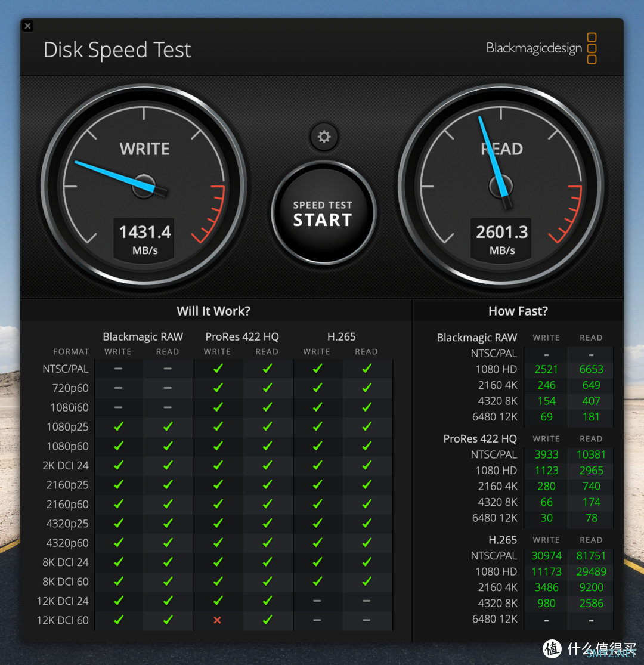
Task: Click Blackmagic RAW 4320 8K read value 407
Action: tap(591, 401)
